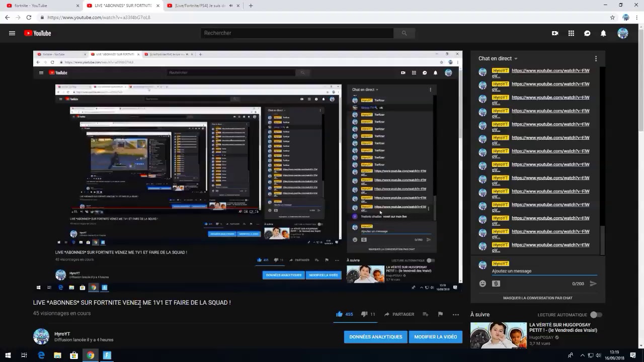
Task: Close the fortnite - YouTube tab
Action: (77, 6)
